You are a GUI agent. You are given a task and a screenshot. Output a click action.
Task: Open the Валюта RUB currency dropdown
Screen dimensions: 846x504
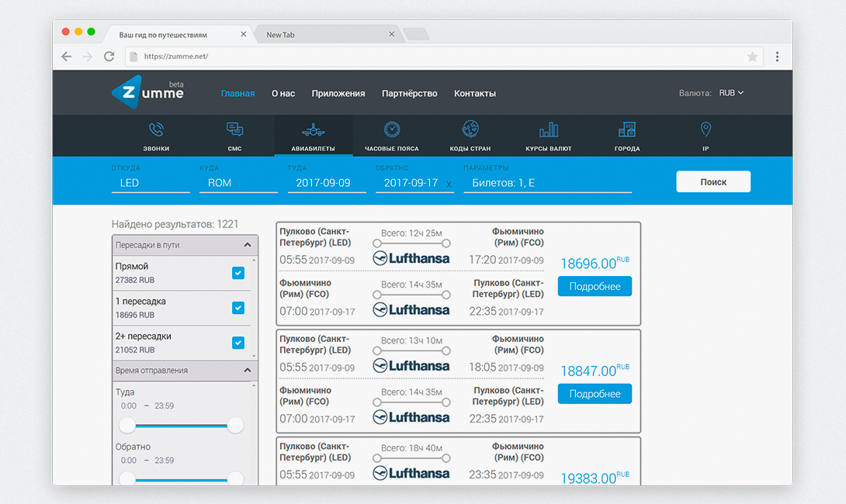(x=731, y=93)
